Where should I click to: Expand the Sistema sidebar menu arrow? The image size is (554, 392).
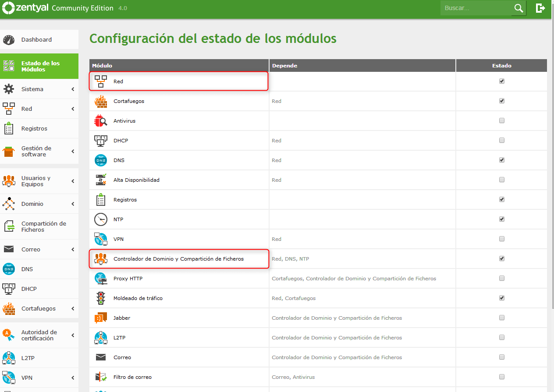pyautogui.click(x=73, y=89)
